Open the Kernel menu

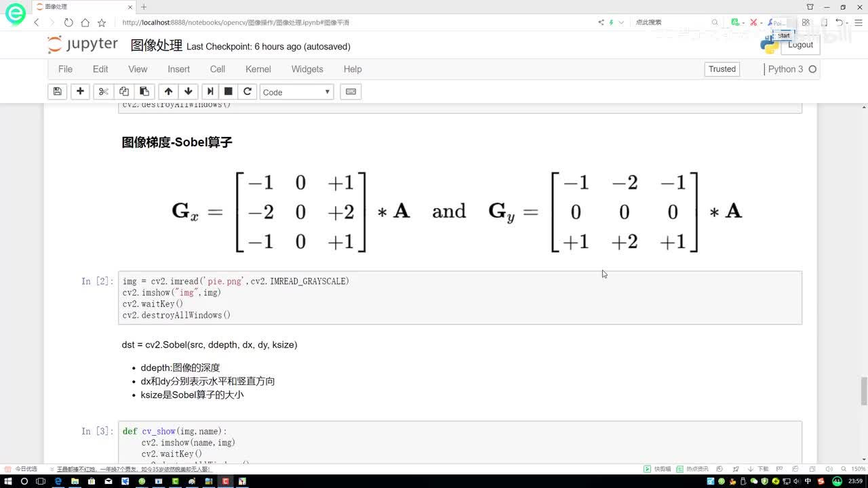[x=258, y=69]
